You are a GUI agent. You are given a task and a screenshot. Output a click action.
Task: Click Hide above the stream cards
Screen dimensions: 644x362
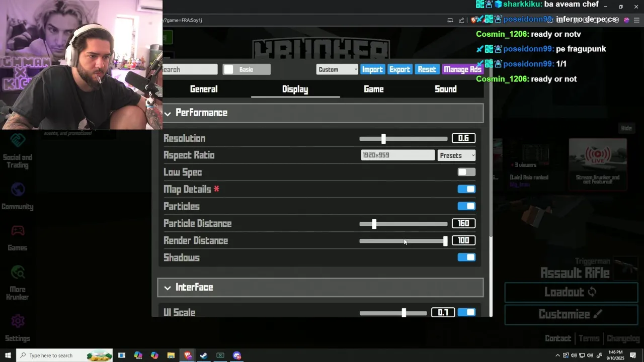point(626,128)
